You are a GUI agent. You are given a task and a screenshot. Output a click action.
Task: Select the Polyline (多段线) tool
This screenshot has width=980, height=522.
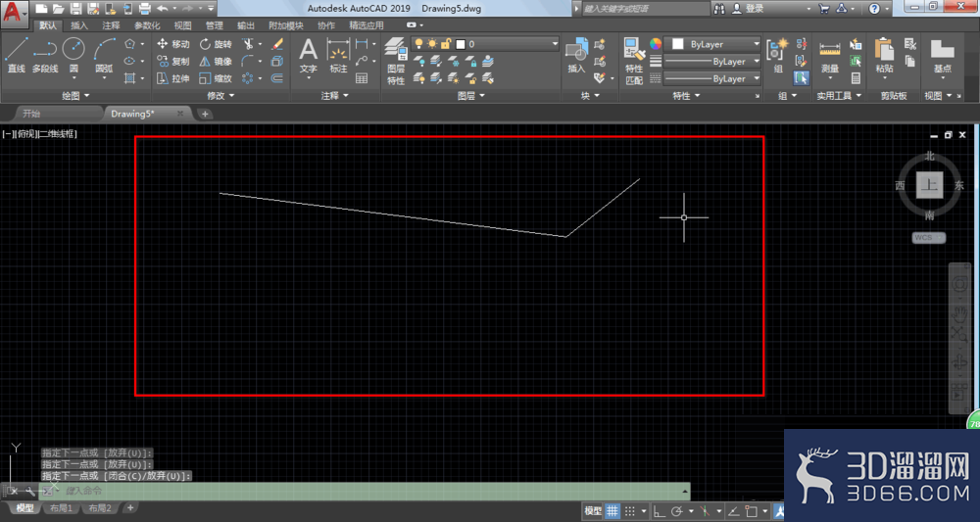(x=45, y=55)
